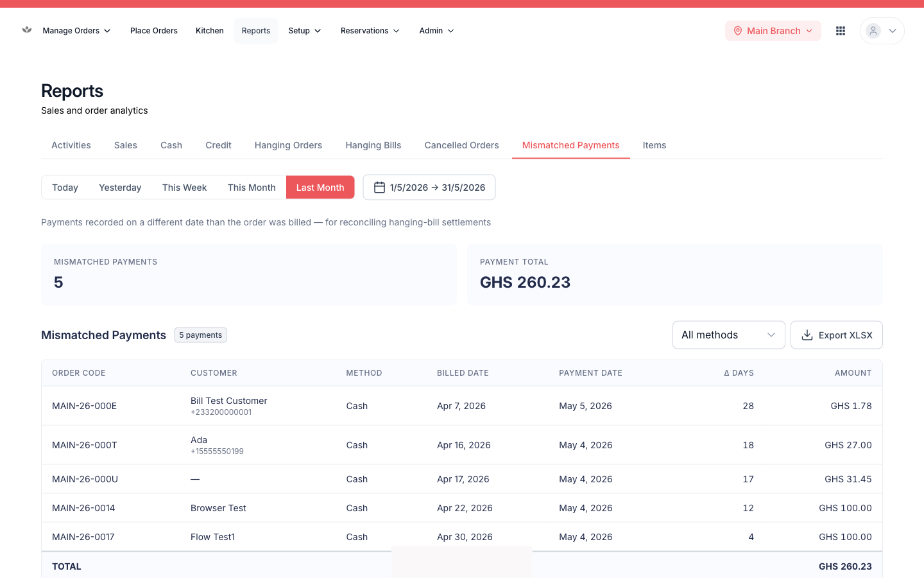Click the Payment Total GHS 260.23 card
Screen dimensions: 924x578
point(675,275)
